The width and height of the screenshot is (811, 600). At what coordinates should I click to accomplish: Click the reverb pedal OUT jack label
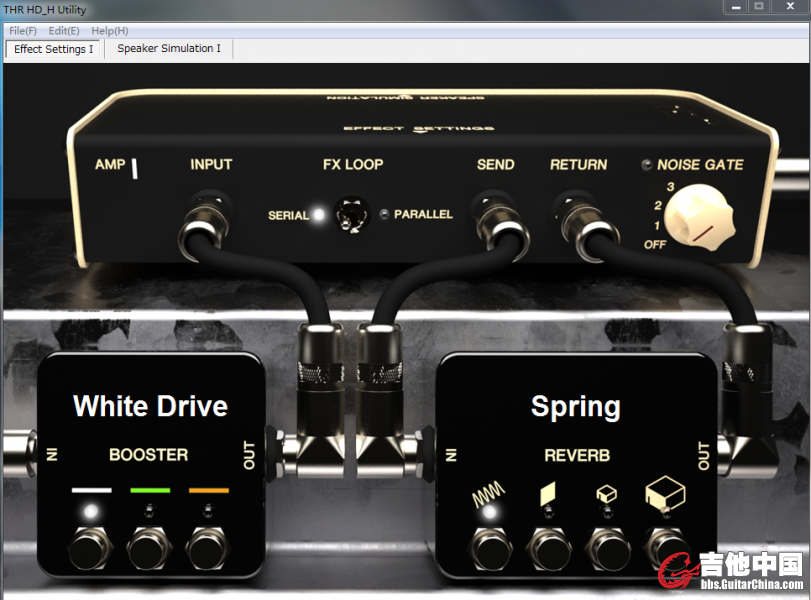point(704,456)
